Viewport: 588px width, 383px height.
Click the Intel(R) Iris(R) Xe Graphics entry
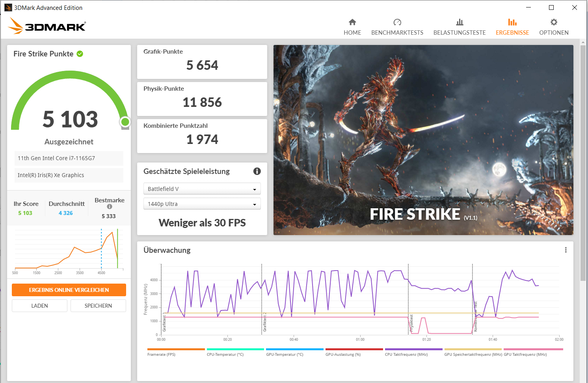[69, 175]
